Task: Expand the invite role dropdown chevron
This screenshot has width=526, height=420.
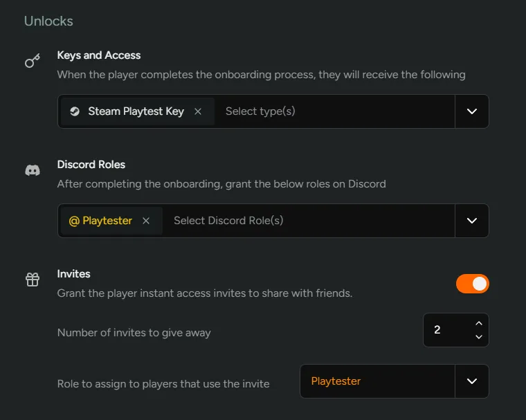Action: click(472, 381)
